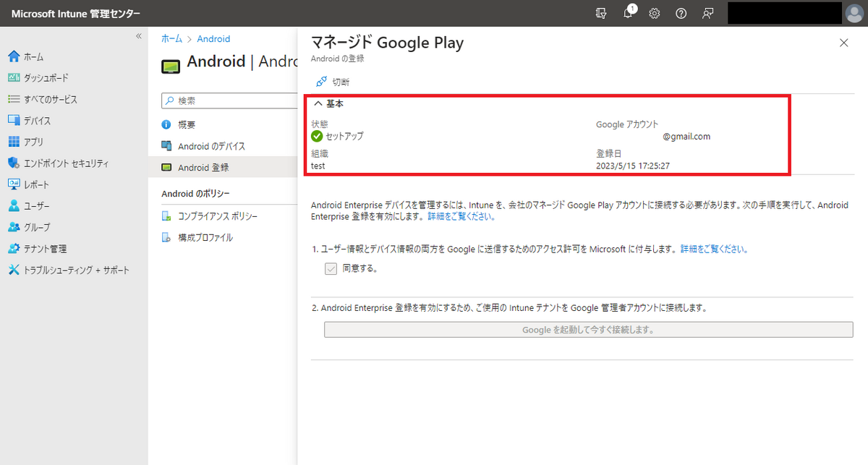This screenshot has width=868, height=465.
Task: Click the トラブルシューティング + サポート tools icon
Action: 13,270
